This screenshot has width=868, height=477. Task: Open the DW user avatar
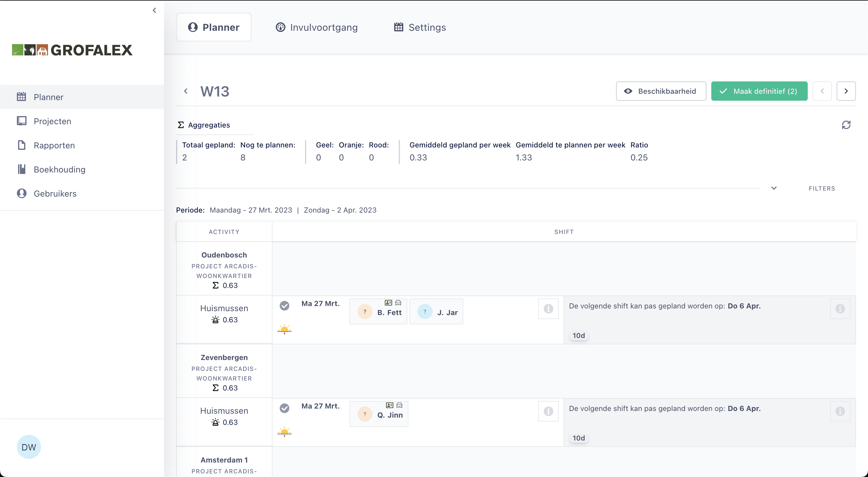tap(29, 447)
